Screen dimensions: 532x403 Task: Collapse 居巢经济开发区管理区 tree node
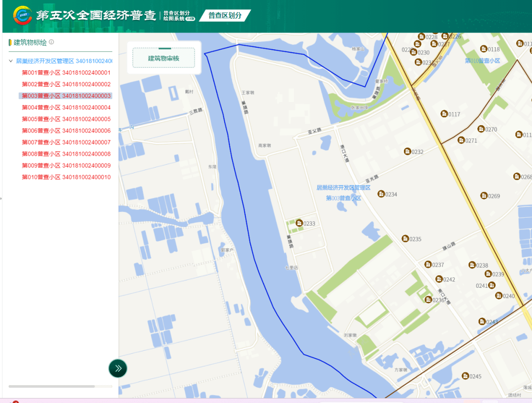(x=10, y=61)
